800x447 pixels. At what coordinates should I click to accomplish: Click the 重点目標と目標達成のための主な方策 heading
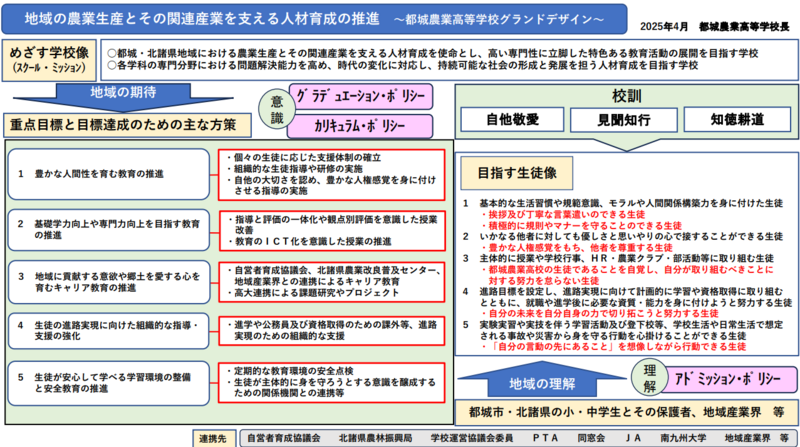[125, 124]
